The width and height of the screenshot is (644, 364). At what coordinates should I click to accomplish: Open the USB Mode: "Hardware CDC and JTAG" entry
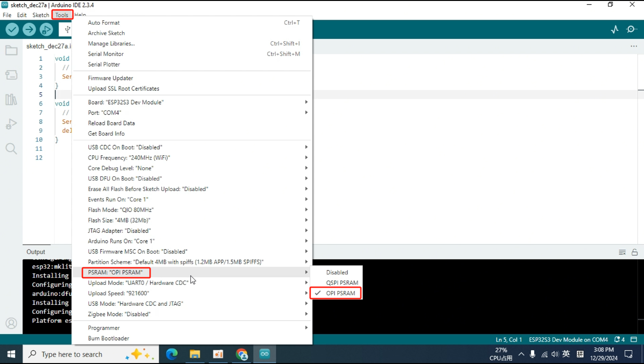point(192,304)
